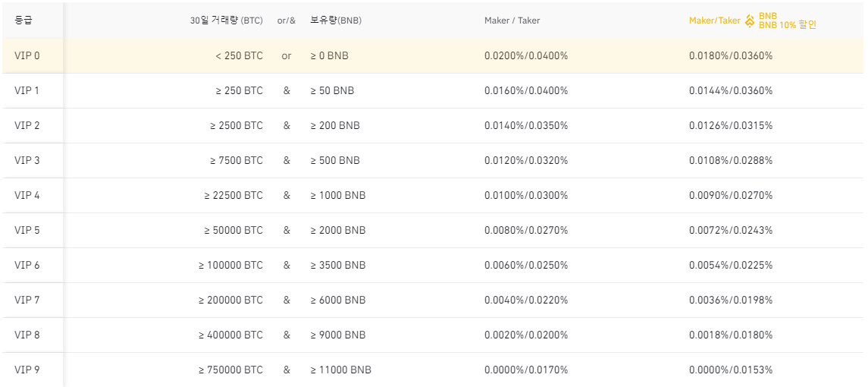
Task: Select the VIP 0 tier cell
Action: pos(27,55)
